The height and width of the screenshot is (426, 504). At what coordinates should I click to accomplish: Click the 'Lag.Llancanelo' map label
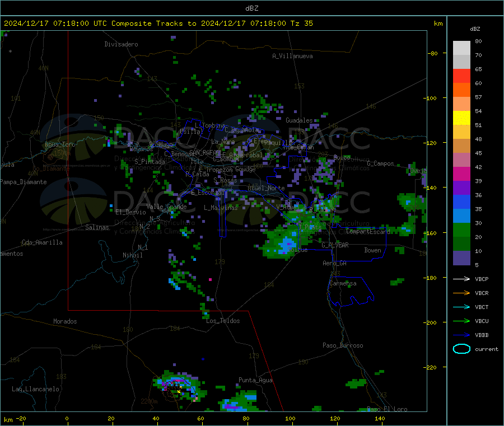coord(35,389)
